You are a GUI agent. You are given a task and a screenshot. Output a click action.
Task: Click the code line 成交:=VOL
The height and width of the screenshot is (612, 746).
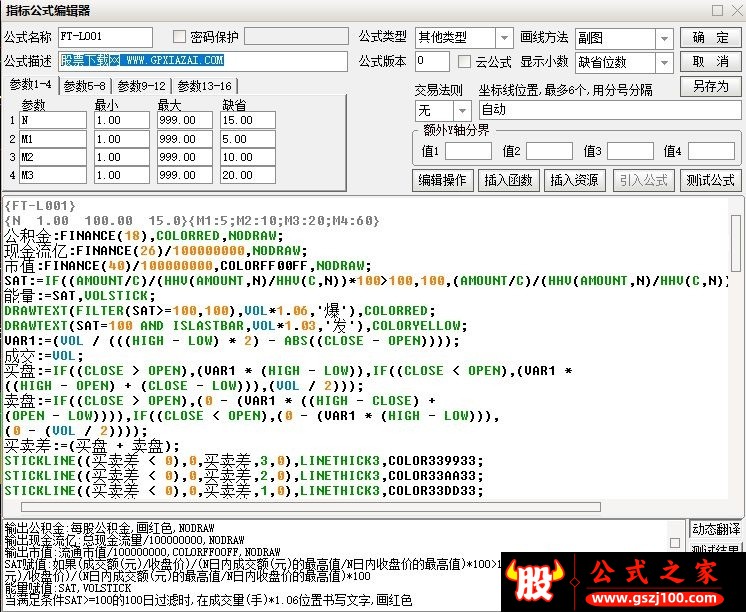44,356
